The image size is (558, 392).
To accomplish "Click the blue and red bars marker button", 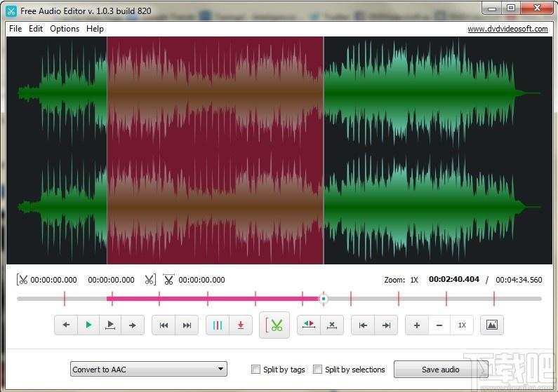I will point(218,325).
